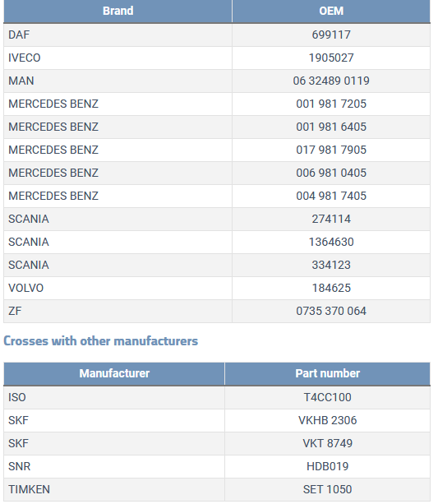The width and height of the screenshot is (438, 504).
Task: Click the Crosses with other manufacturers heading
Action: click(x=100, y=341)
